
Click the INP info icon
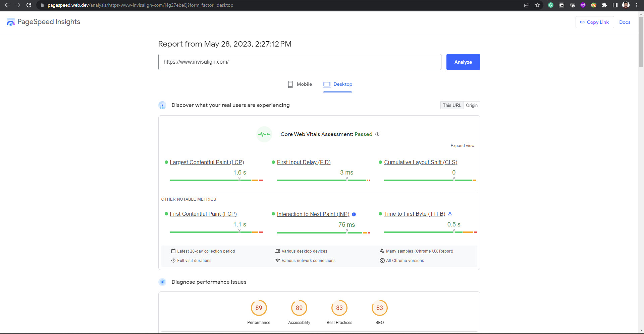[354, 214]
